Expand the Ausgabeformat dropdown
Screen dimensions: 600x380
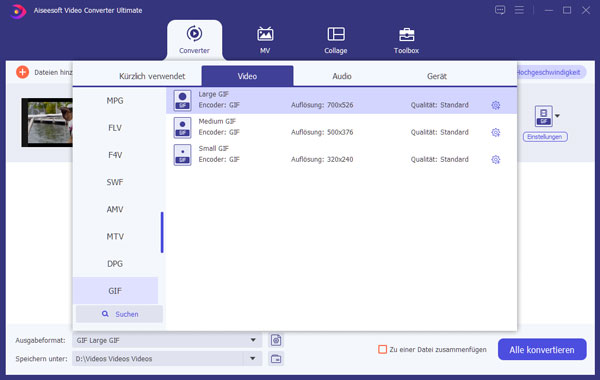point(253,340)
